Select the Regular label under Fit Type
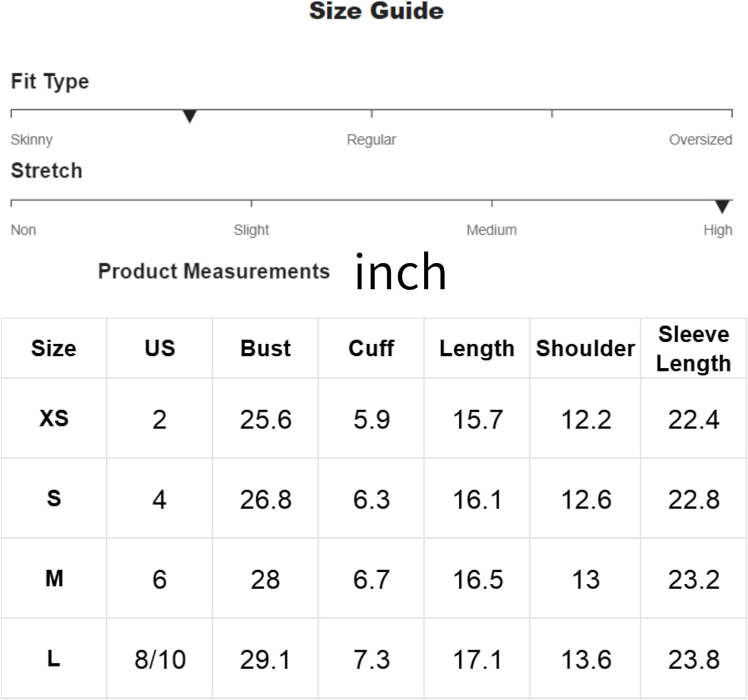The height and width of the screenshot is (700, 748). [x=372, y=140]
